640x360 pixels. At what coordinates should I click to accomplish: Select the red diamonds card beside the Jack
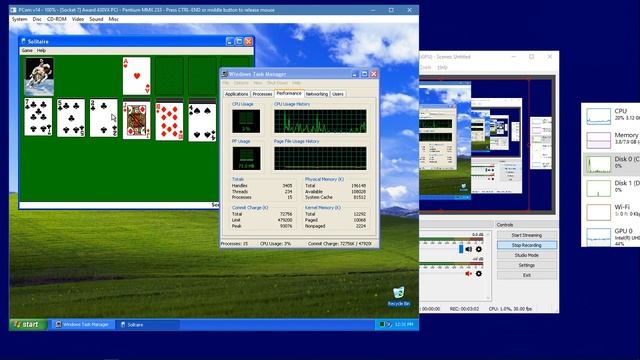(x=169, y=121)
